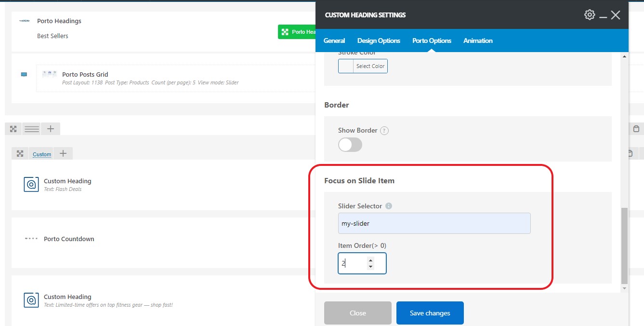Decrease Item Order with the down arrow
This screenshot has height=326, width=644.
coord(370,267)
